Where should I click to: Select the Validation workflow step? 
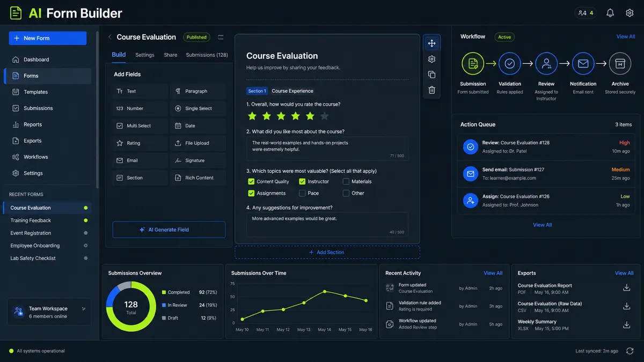click(x=509, y=63)
